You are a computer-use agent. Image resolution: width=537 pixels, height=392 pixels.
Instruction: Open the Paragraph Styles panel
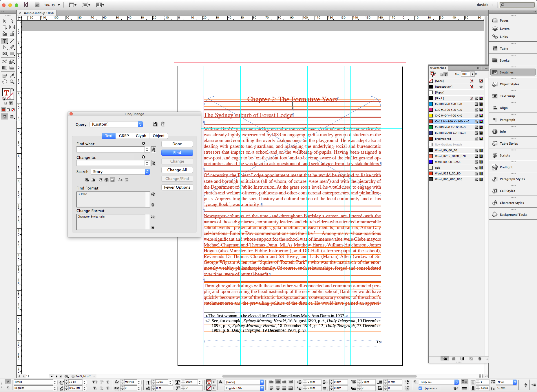pos(512,179)
